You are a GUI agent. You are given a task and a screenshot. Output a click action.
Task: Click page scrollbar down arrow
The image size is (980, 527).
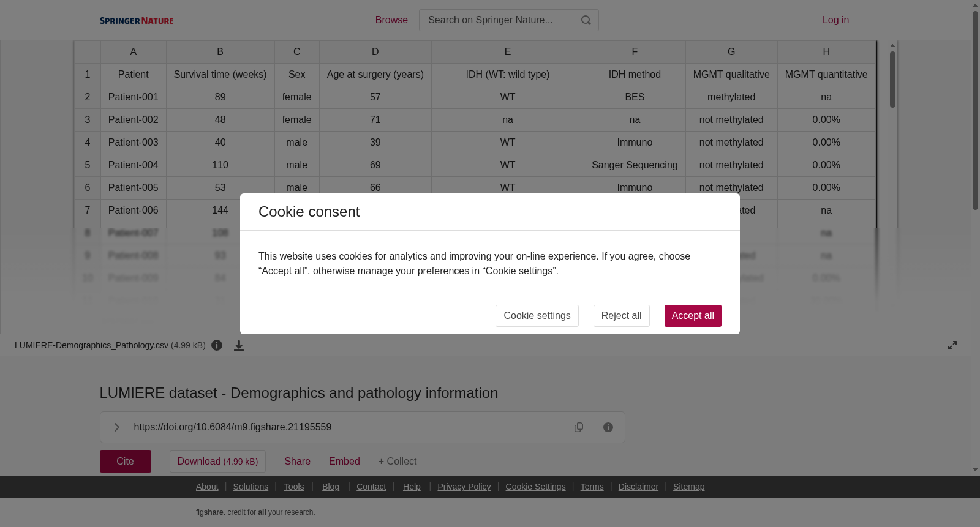click(x=975, y=470)
